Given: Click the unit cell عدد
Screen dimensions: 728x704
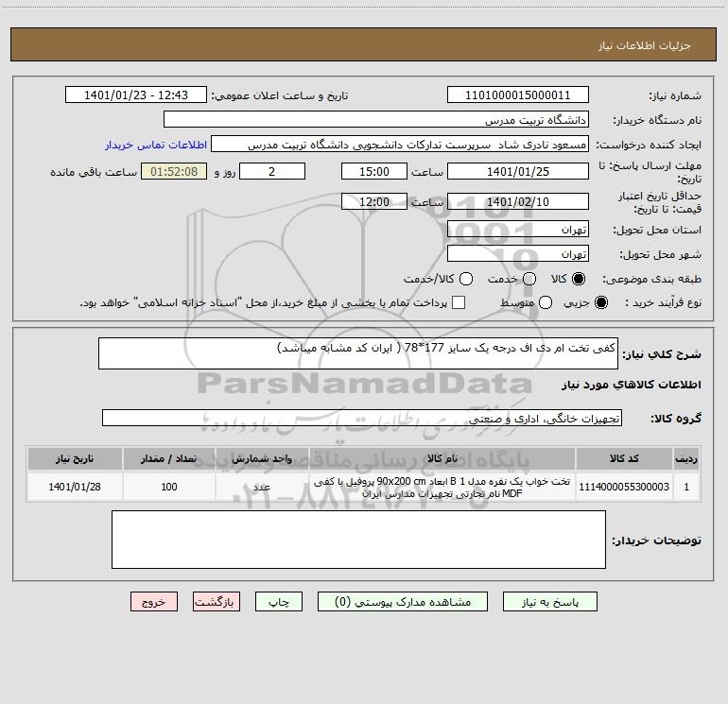Looking at the screenshot, I should 262,487.
